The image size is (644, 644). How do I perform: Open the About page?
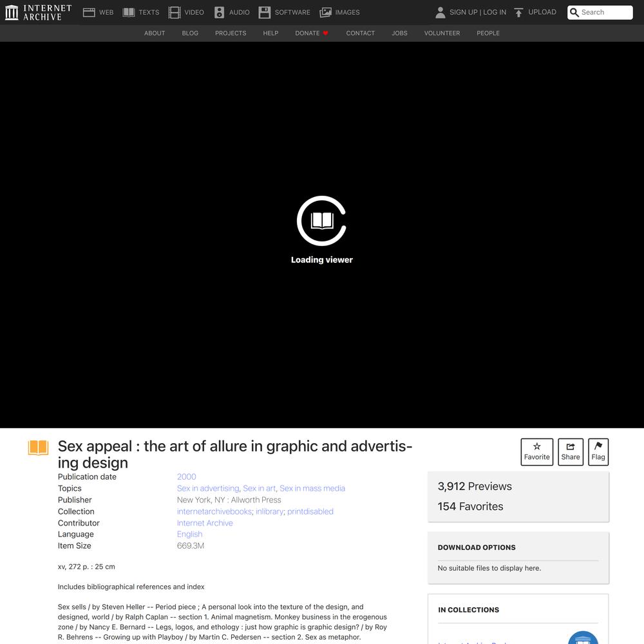click(155, 33)
